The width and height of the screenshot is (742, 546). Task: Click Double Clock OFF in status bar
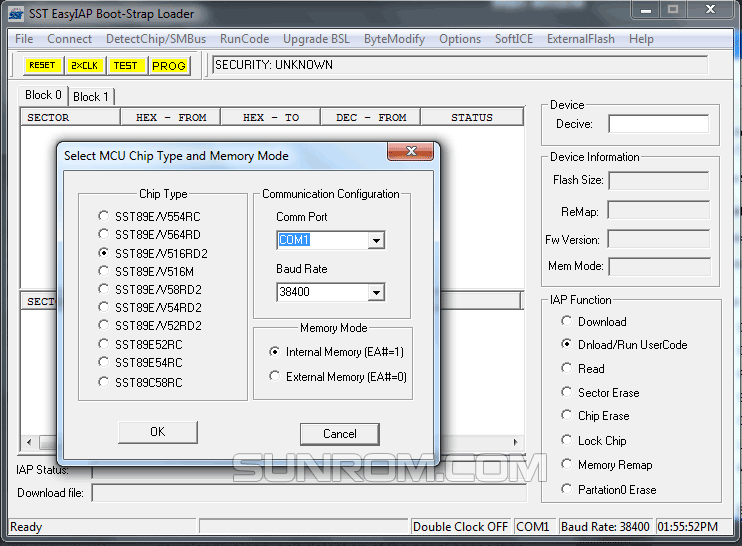[x=460, y=527]
